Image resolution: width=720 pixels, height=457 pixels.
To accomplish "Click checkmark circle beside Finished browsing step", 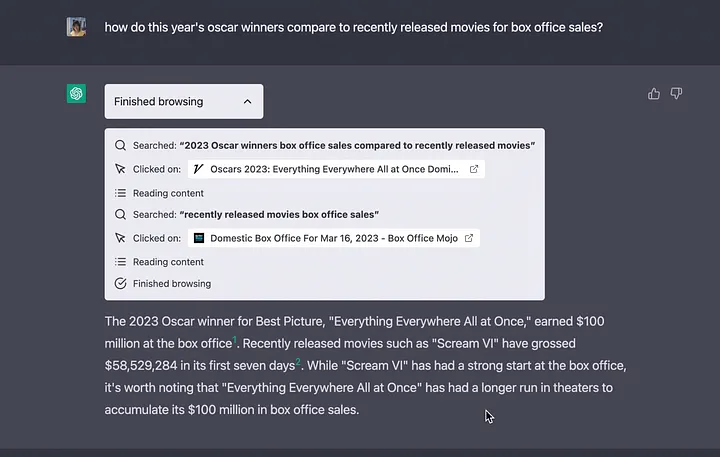I will pyautogui.click(x=121, y=283).
